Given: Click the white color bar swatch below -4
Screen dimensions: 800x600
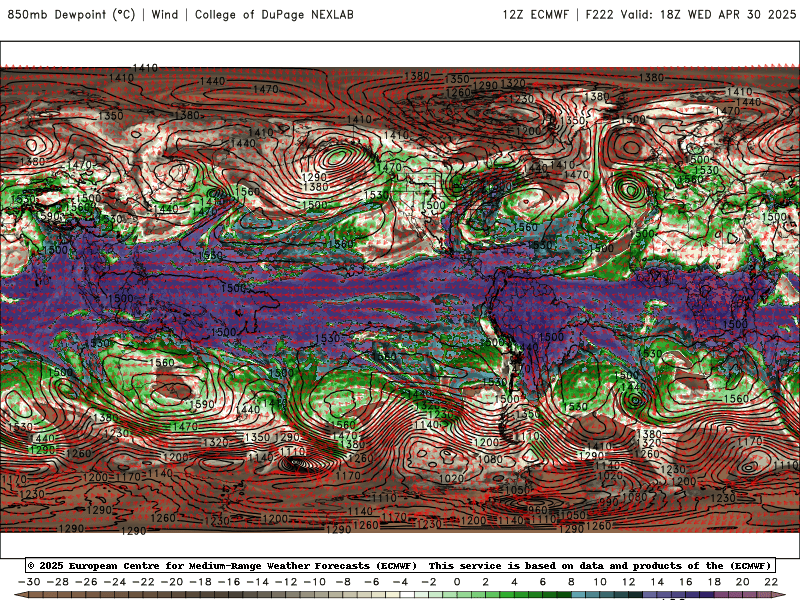Looking at the screenshot, I should point(408,595).
